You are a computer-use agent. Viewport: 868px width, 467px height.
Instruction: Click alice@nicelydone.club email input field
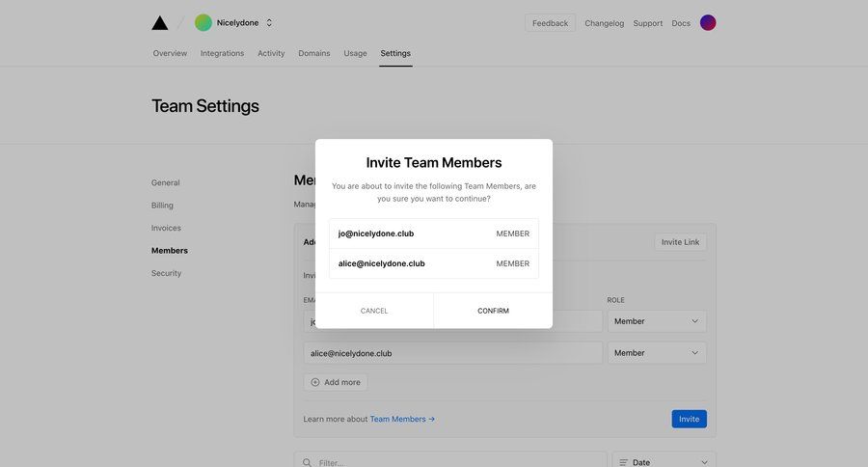click(x=453, y=353)
